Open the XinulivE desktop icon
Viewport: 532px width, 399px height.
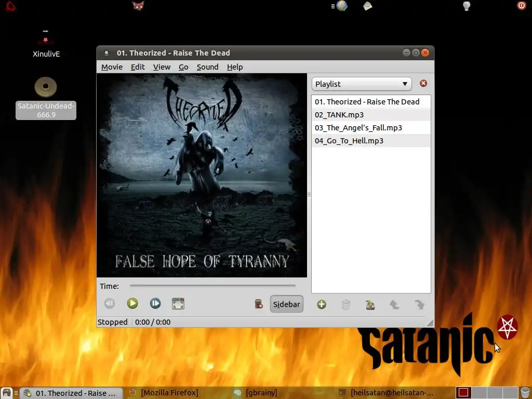pos(46,44)
